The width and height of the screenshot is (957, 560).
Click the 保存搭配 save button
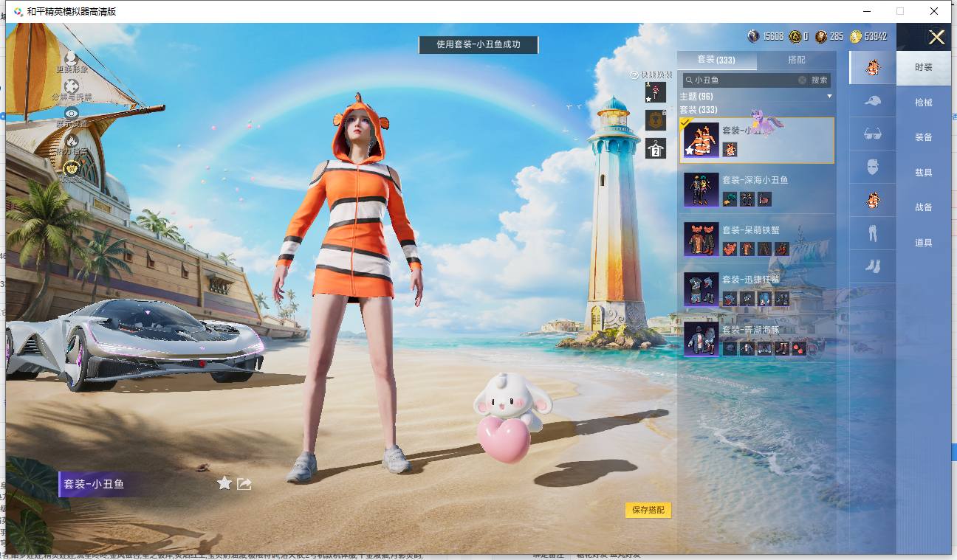[x=648, y=510]
